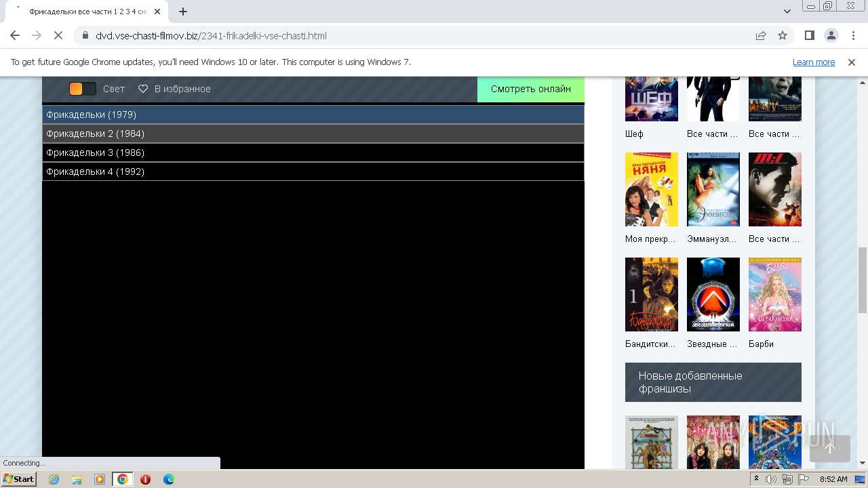Launch Internet Explorer from taskbar

(x=54, y=479)
